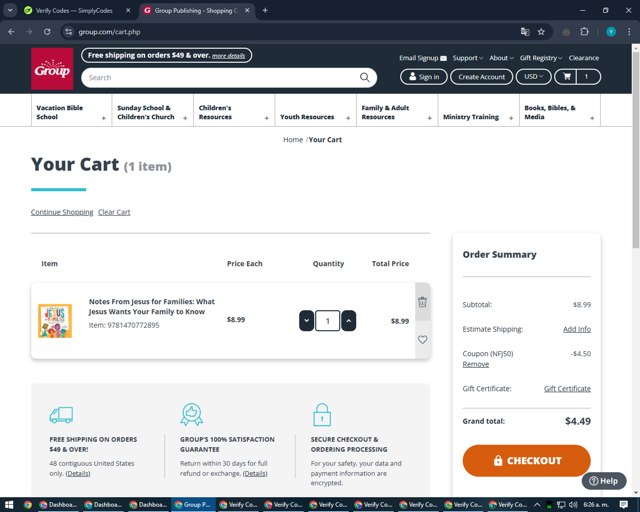This screenshot has width=640, height=512.
Task: Open the taskbar volume icon
Action: point(573,505)
